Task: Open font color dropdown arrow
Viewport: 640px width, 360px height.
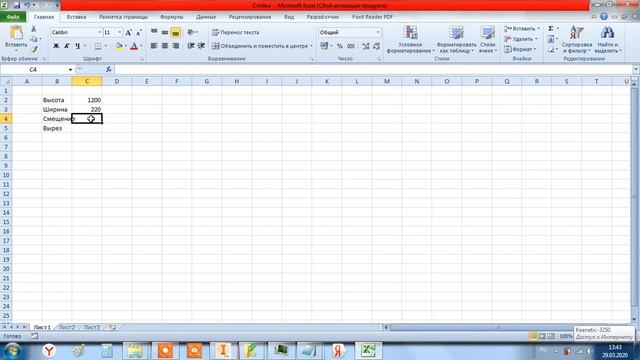Action: point(141,46)
